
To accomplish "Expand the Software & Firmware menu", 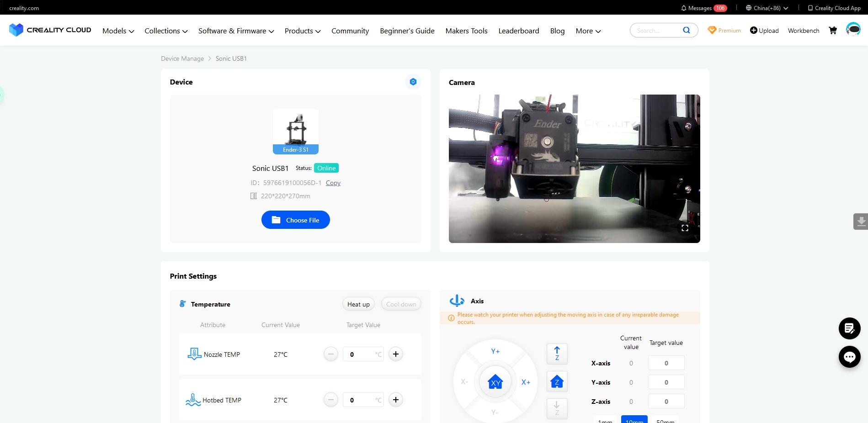I will coord(236,31).
